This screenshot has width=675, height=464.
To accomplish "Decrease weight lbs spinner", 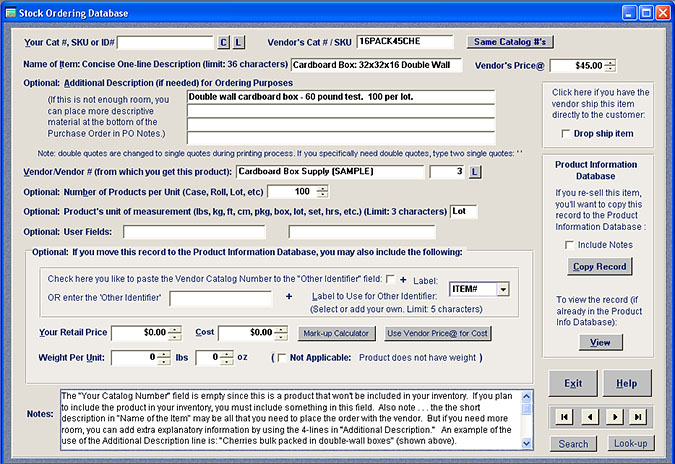I will (164, 361).
